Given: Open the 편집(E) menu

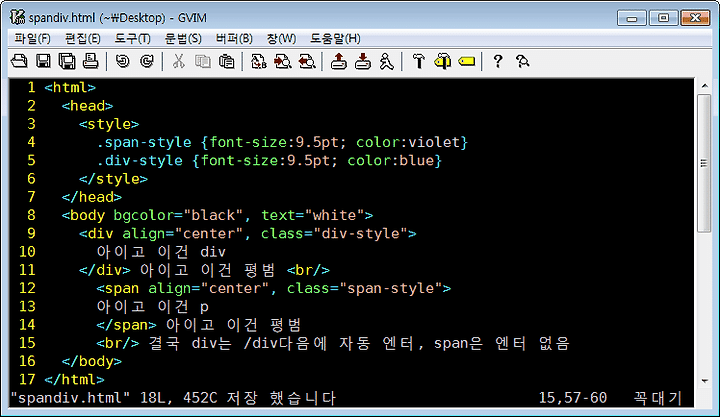Looking at the screenshot, I should point(83,39).
